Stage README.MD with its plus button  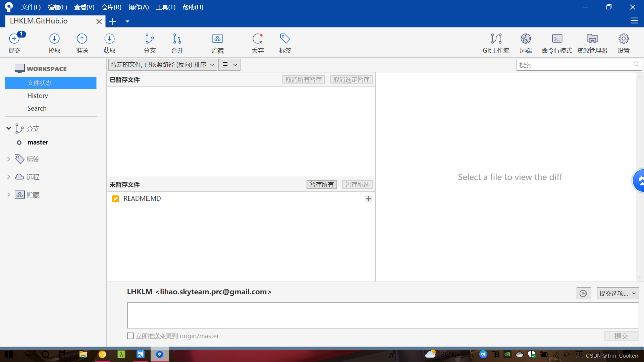(x=368, y=199)
